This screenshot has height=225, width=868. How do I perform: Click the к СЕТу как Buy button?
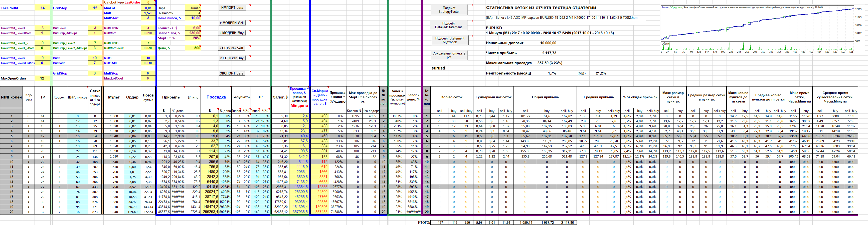pyautogui.click(x=232, y=58)
